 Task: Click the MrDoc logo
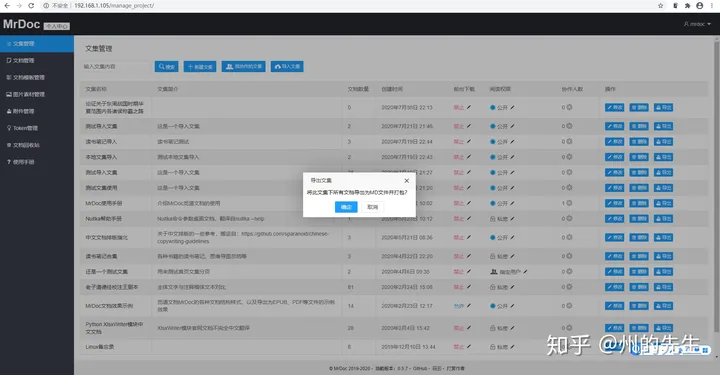point(22,24)
